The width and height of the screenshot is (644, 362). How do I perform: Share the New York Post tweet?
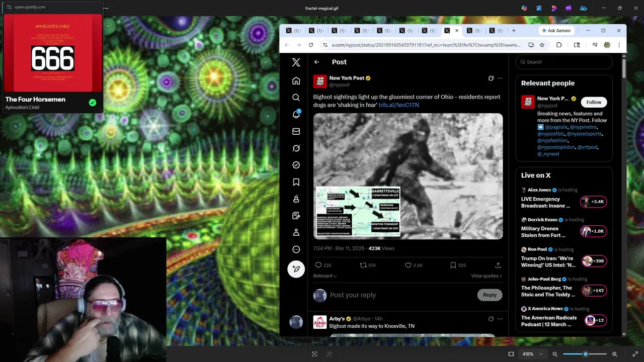(498, 265)
